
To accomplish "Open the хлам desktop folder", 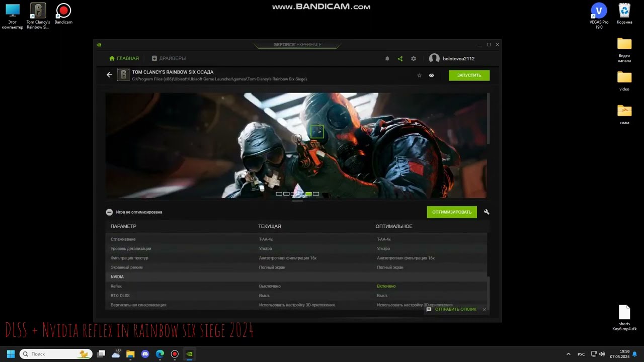I will coord(624,115).
